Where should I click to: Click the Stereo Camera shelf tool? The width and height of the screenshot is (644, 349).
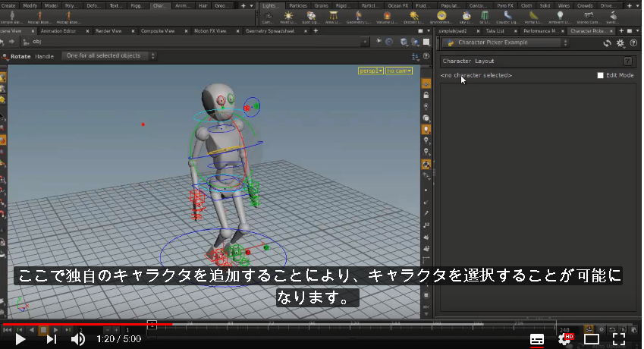click(589, 17)
